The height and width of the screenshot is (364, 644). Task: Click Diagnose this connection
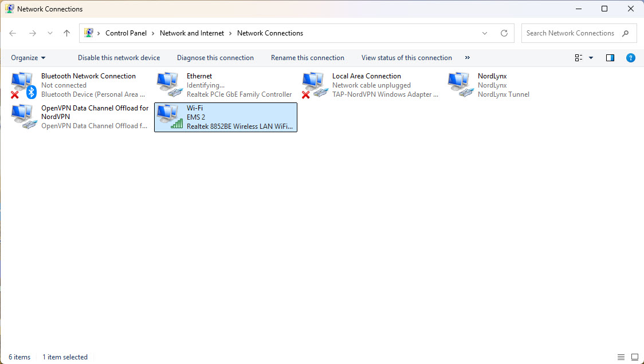coord(215,58)
